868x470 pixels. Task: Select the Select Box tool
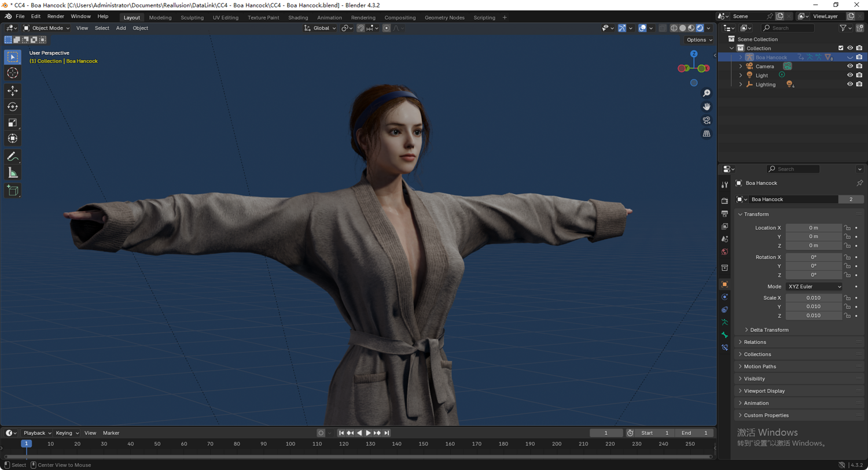[13, 57]
